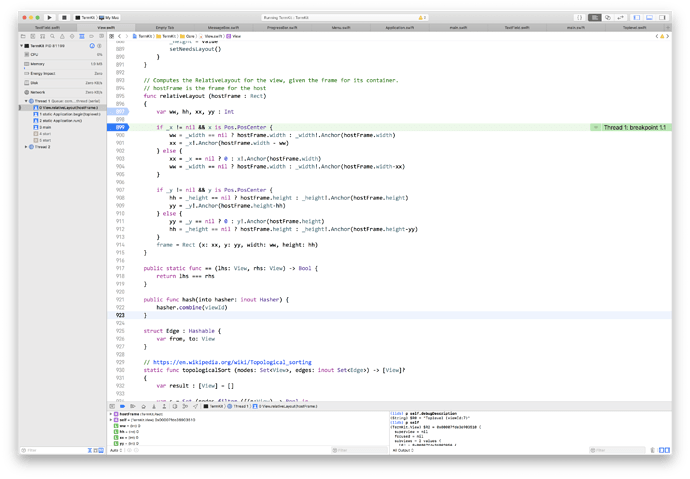Screen dimensions: 690x479
Task: Select stack frame 3 main
Action: click(42, 127)
